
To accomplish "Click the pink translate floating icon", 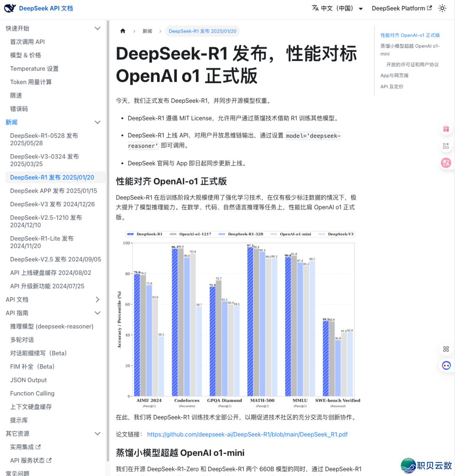I will (x=446, y=163).
